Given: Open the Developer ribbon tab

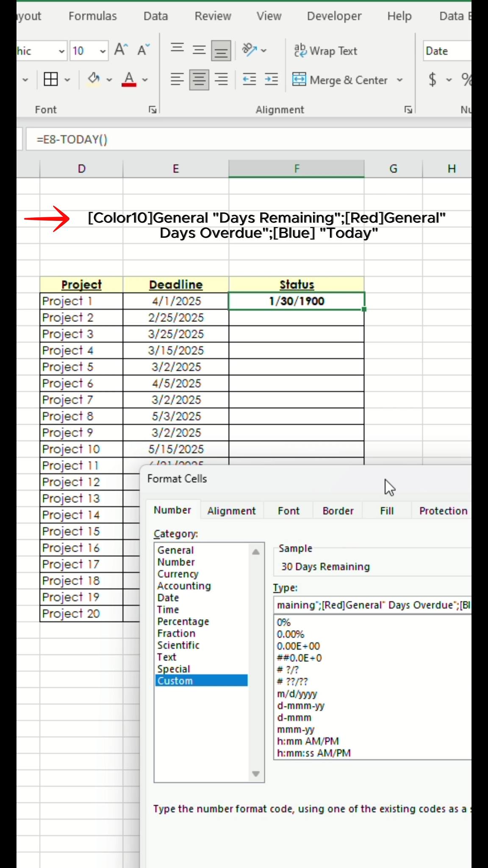Looking at the screenshot, I should [x=334, y=16].
